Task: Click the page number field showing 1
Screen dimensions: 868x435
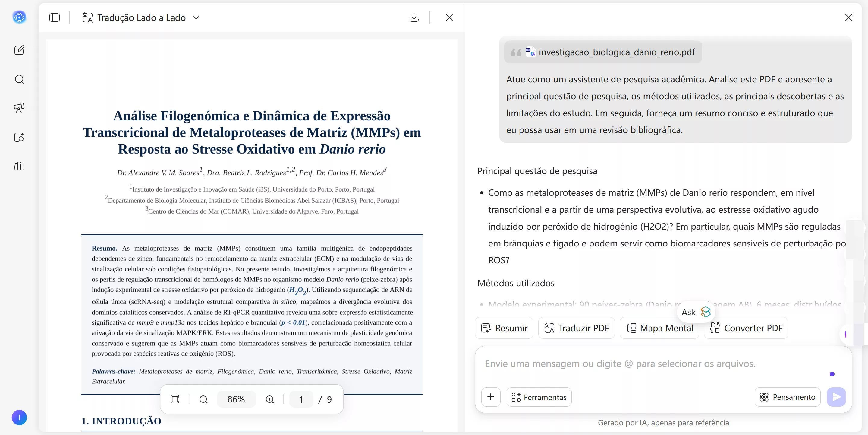Action: (301, 399)
